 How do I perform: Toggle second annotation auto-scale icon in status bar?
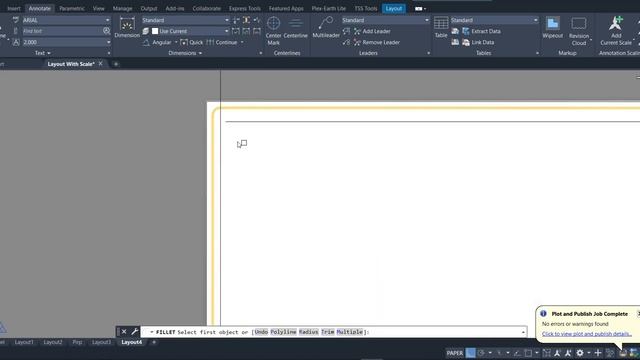[568, 353]
